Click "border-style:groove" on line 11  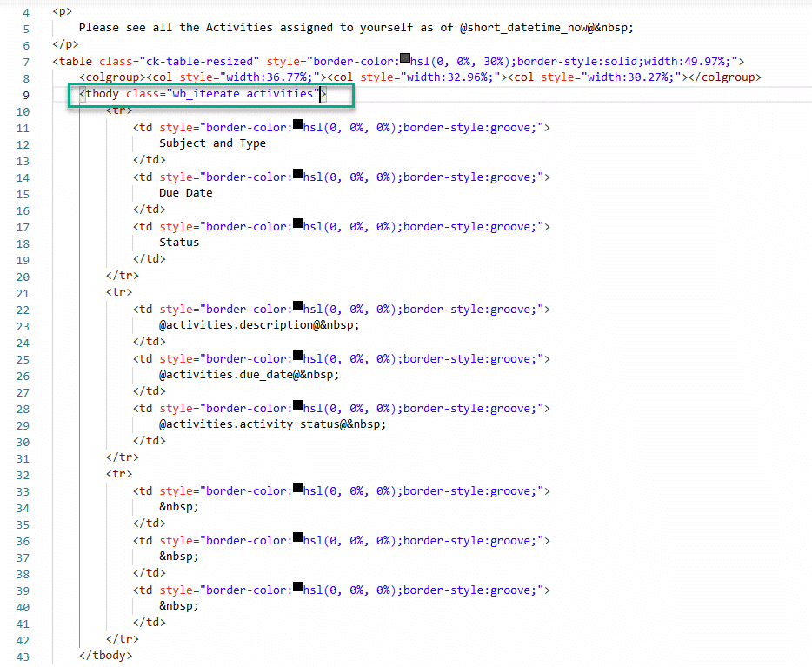pyautogui.click(x=467, y=128)
